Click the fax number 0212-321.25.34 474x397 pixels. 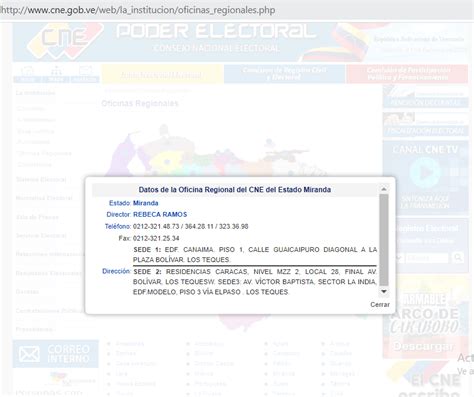tap(156, 238)
